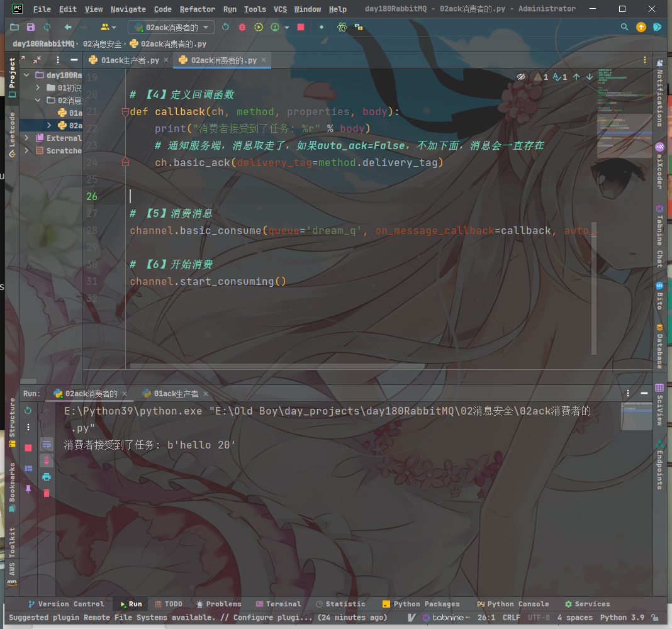Rerun the script from Run panel icon
The image size is (672, 629).
pos(28,411)
